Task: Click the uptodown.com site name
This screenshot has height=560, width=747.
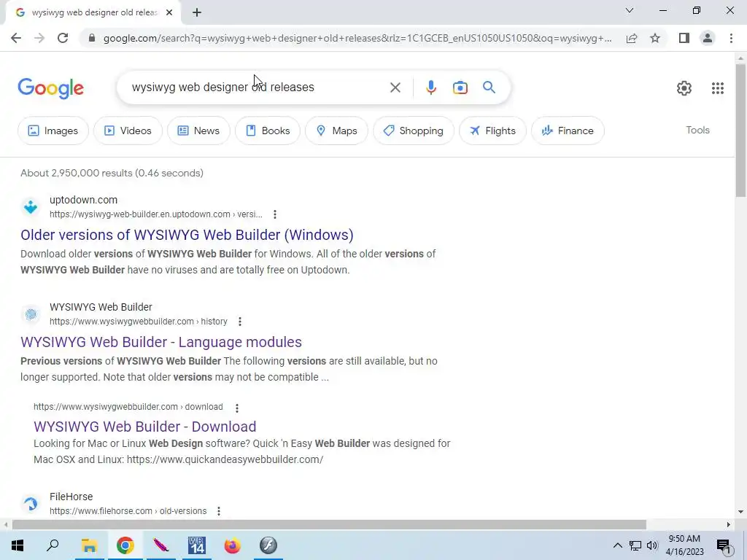Action: click(83, 200)
